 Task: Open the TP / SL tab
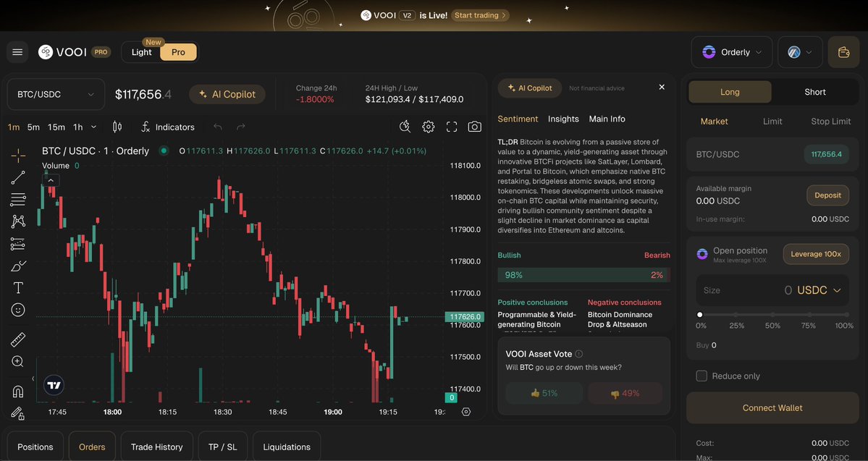(222, 447)
